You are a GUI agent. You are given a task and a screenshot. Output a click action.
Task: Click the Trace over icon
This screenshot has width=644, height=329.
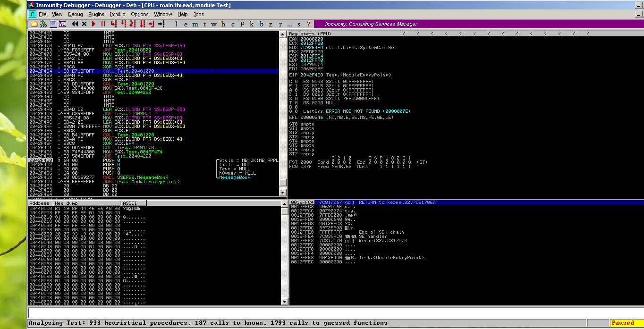click(142, 24)
